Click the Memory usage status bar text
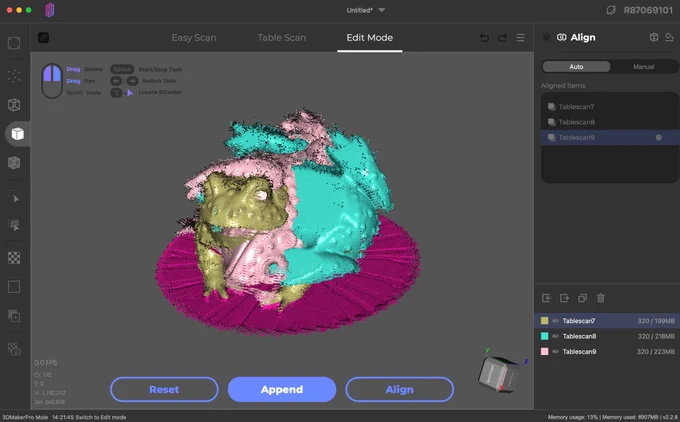Image resolution: width=680 pixels, height=422 pixels. click(x=611, y=417)
